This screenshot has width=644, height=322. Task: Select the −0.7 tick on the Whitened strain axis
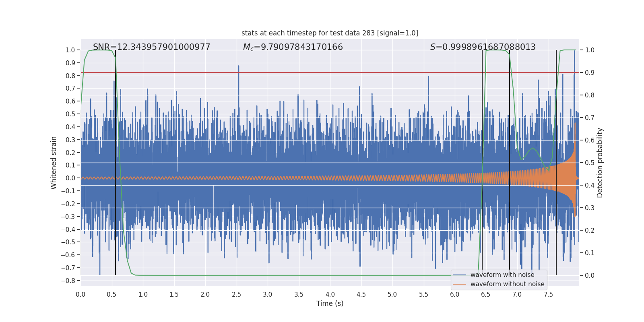pos(68,268)
